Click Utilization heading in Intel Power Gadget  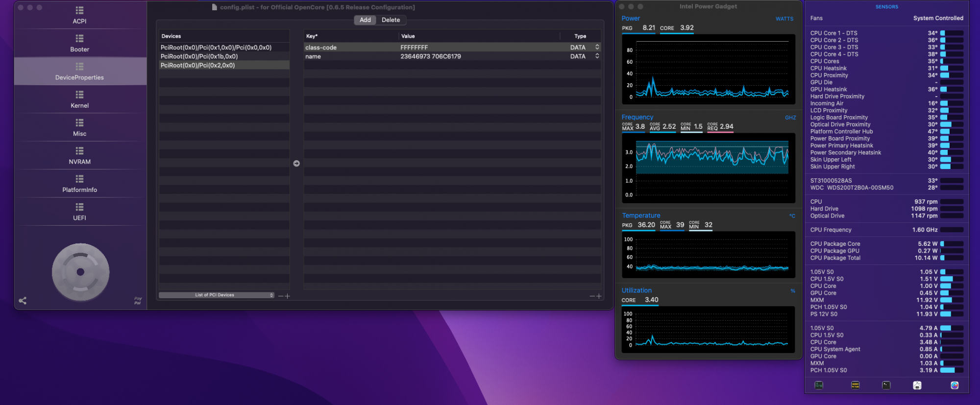(637, 290)
